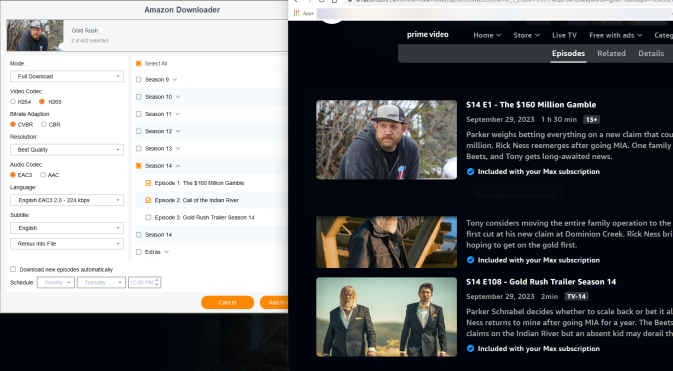Open Language dropdown showing English EAC3 2.0

coord(67,200)
